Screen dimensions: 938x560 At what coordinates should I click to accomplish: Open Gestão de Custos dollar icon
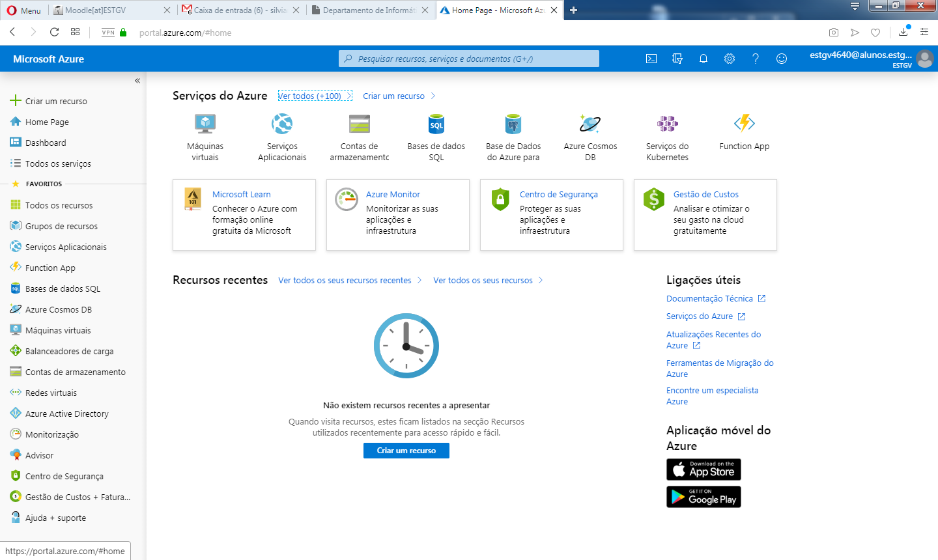(x=653, y=199)
